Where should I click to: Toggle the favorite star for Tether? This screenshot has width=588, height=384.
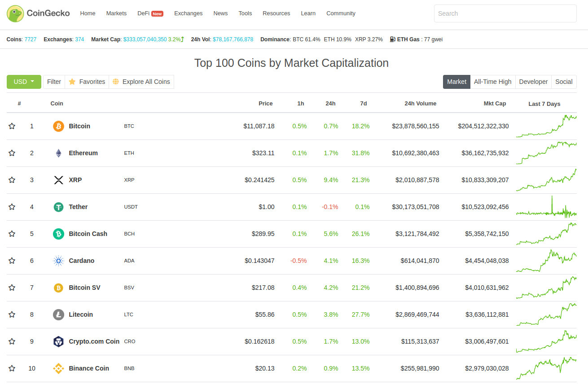pos(12,207)
